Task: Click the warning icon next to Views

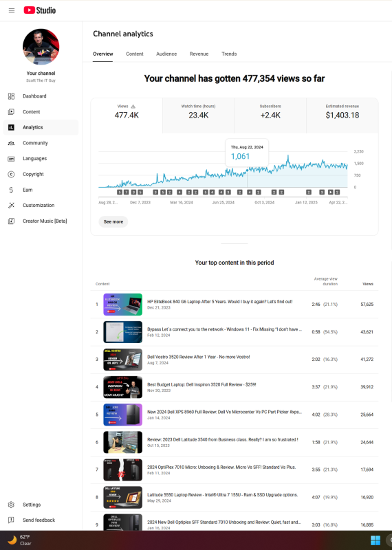Action: 133,107
